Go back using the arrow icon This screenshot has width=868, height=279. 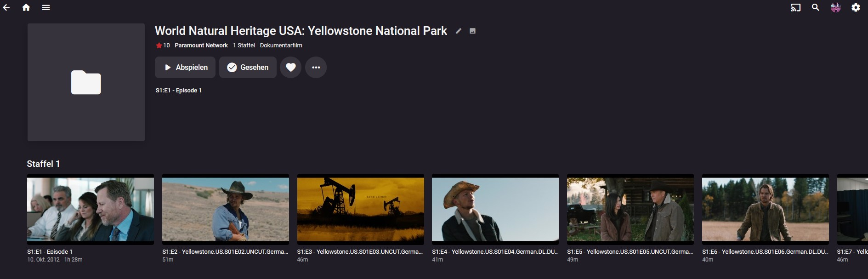click(6, 7)
